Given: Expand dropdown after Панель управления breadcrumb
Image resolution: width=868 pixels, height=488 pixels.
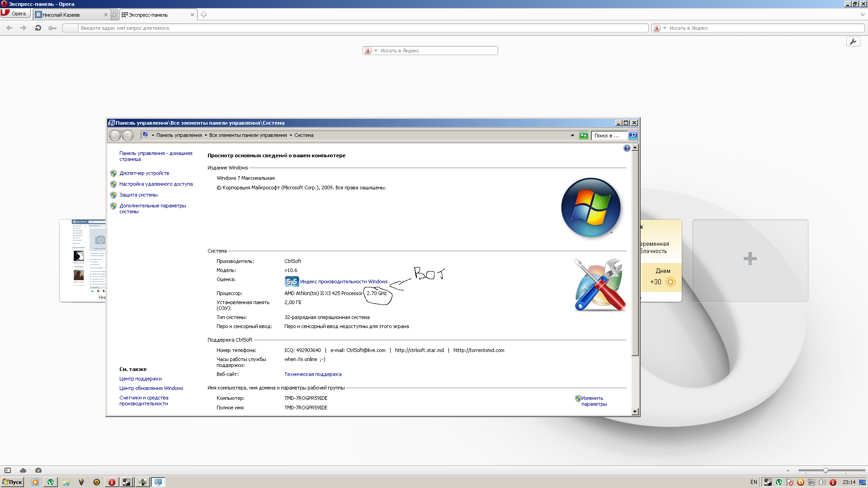Looking at the screenshot, I should (x=206, y=135).
